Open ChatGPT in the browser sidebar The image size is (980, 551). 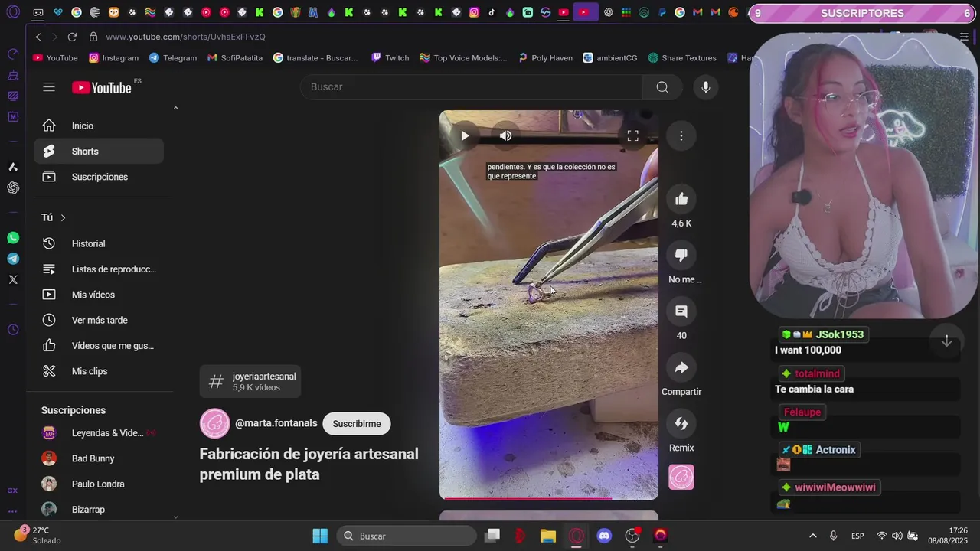tap(13, 187)
